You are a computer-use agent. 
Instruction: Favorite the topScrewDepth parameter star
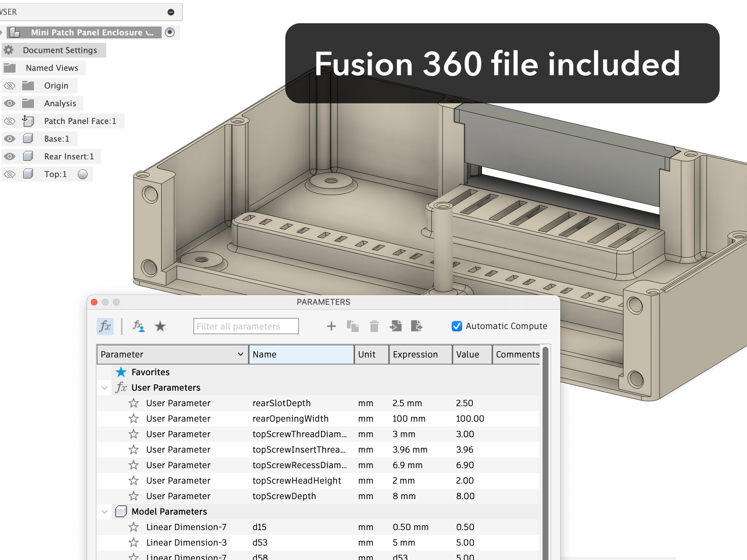tap(134, 496)
